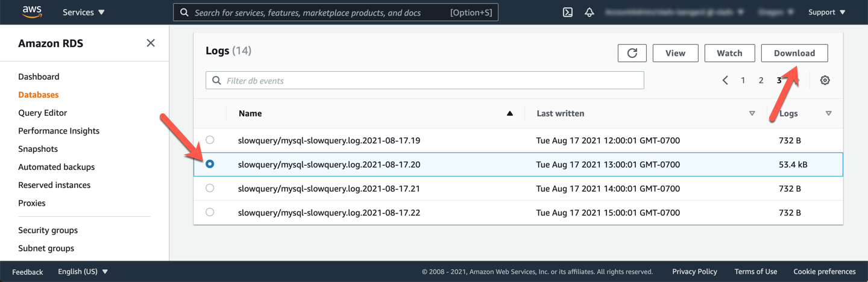Close the Amazon RDS sidebar panel

pyautogui.click(x=151, y=43)
